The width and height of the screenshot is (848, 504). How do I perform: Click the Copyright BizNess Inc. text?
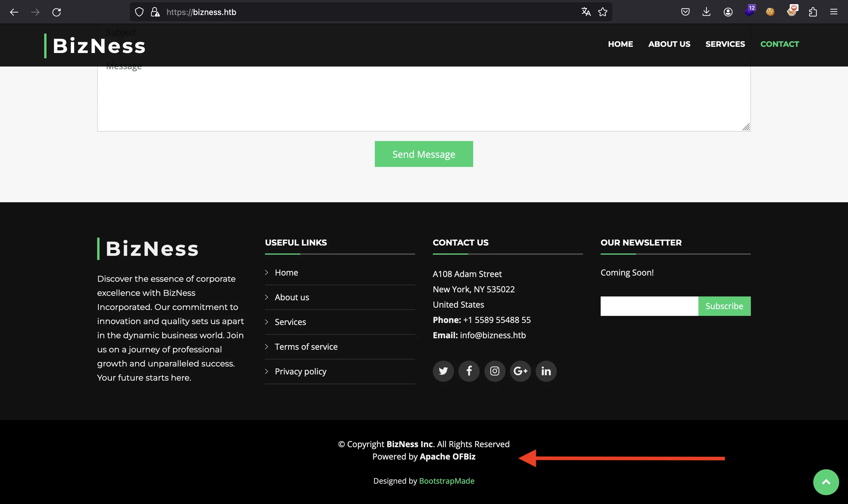point(424,444)
